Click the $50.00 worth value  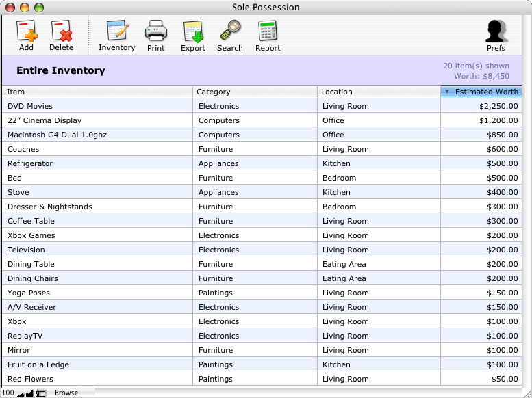pyautogui.click(x=505, y=379)
